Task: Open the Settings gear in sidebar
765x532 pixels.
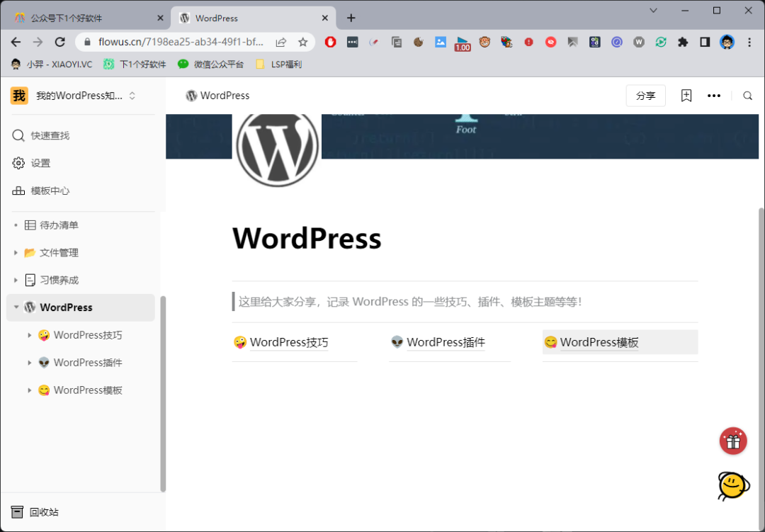Action: [x=18, y=163]
